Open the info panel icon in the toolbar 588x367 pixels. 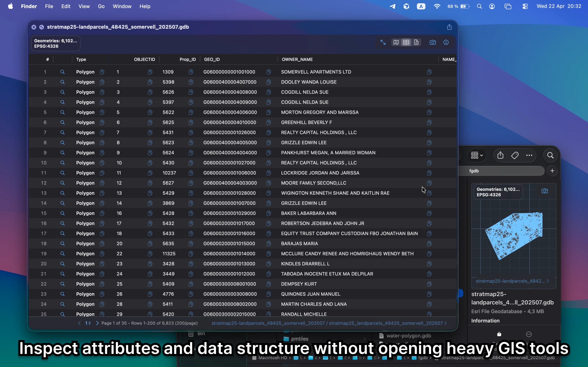click(446, 42)
